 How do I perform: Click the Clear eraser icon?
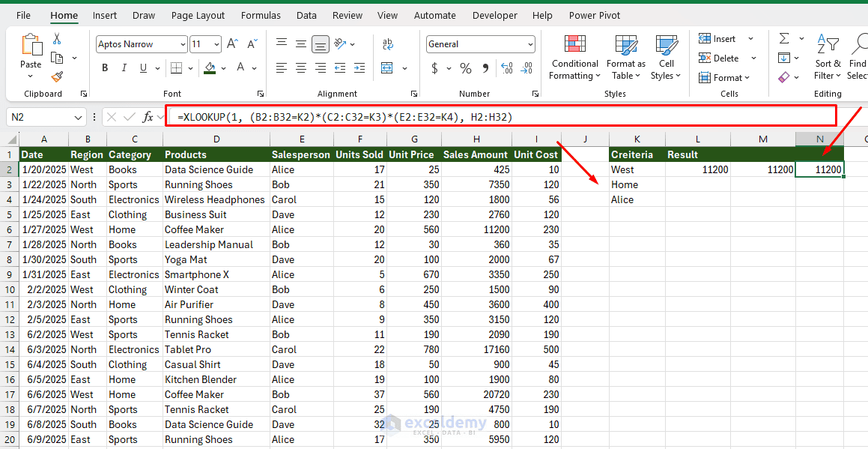click(784, 77)
